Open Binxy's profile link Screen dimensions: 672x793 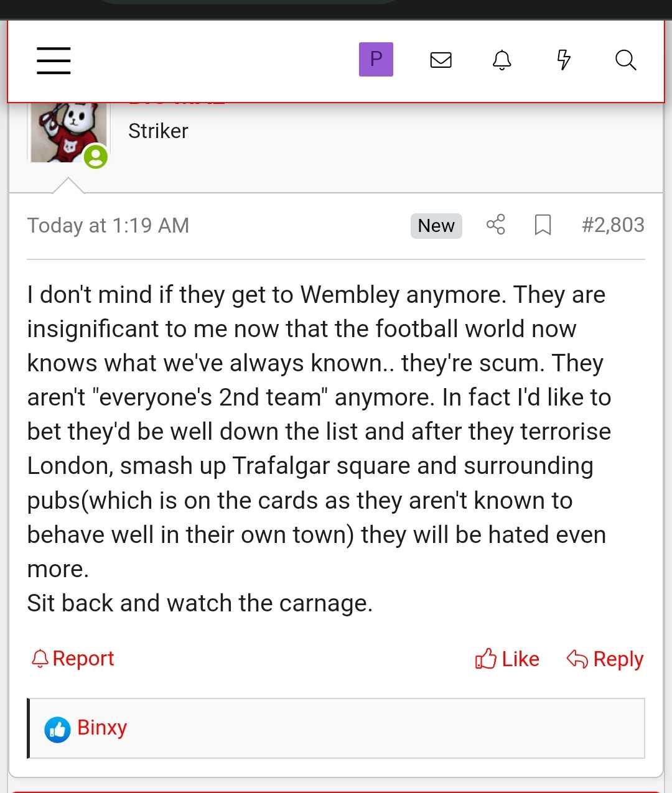[x=102, y=728]
